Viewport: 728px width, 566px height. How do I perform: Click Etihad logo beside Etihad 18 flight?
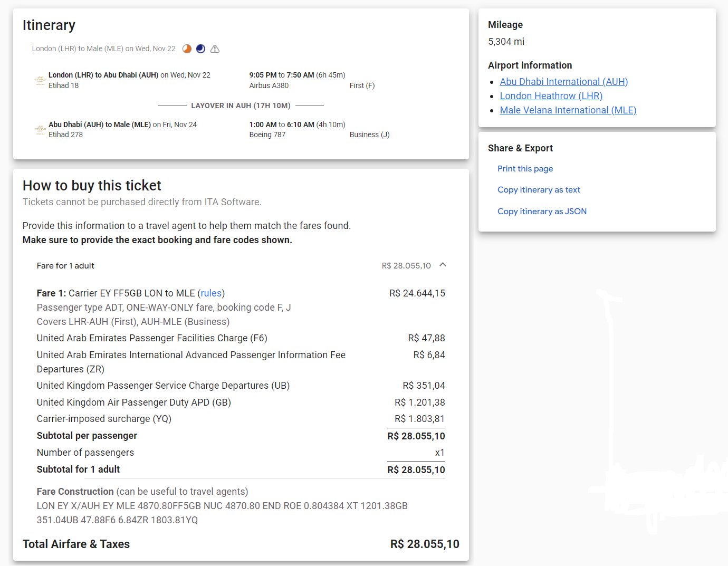tap(40, 80)
